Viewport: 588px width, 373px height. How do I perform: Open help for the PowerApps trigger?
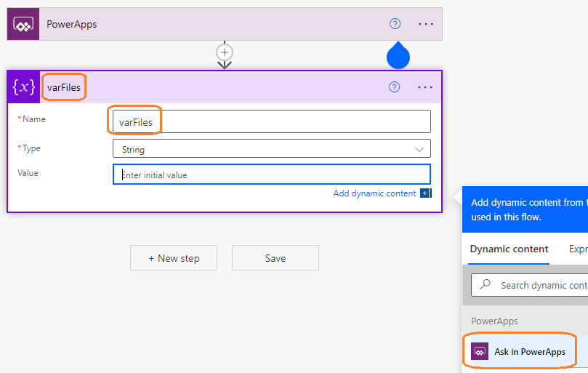click(x=395, y=24)
